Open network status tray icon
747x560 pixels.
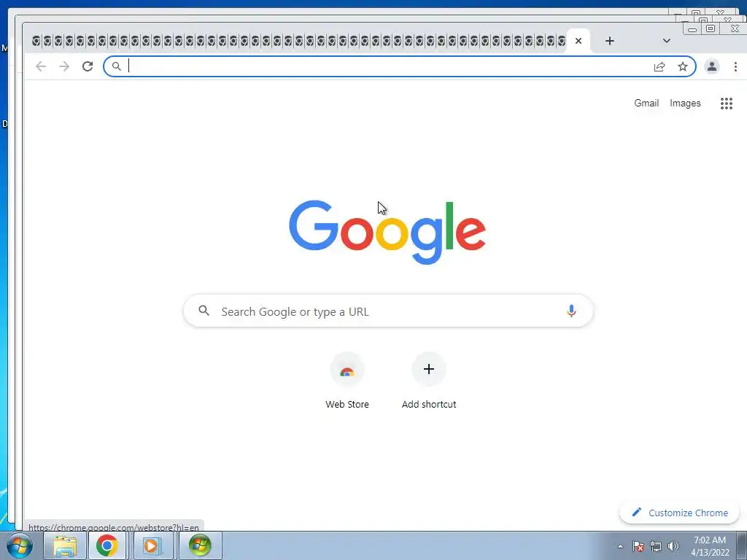click(656, 546)
